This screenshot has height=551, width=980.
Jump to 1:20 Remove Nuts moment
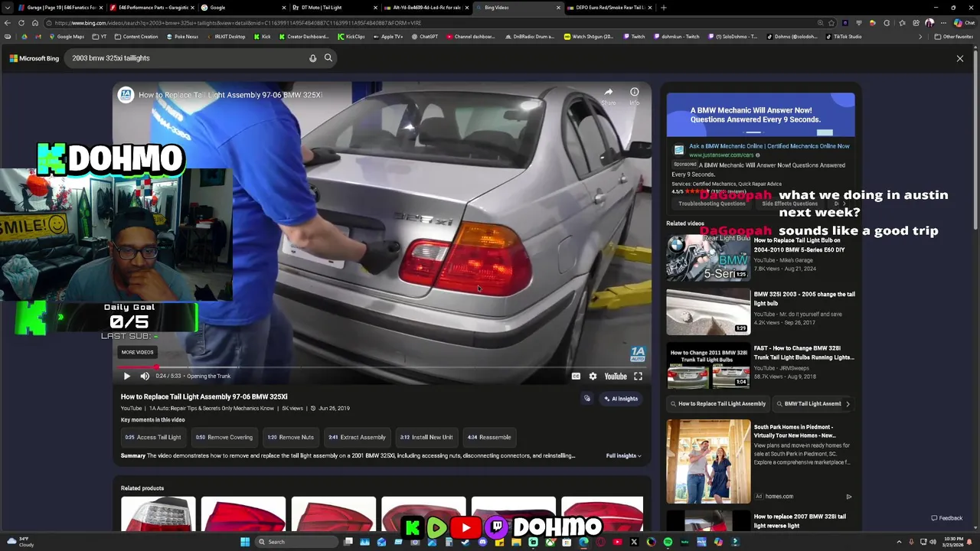click(x=290, y=437)
